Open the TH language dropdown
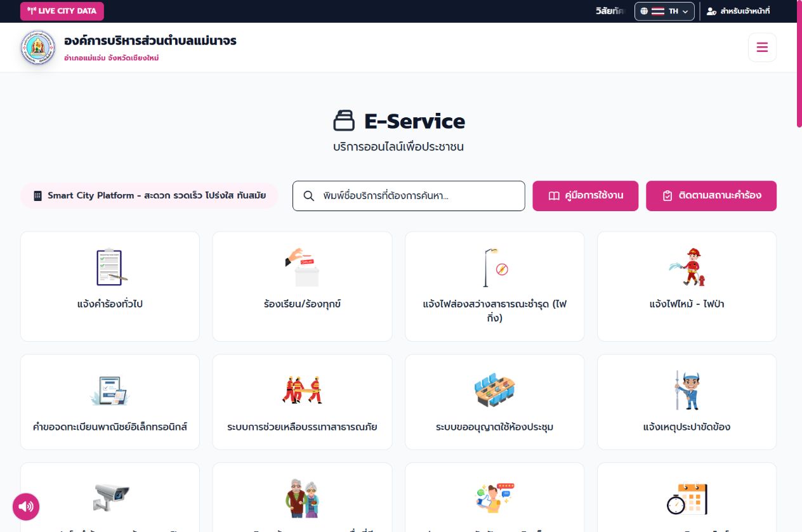The image size is (802, 532). point(664,11)
